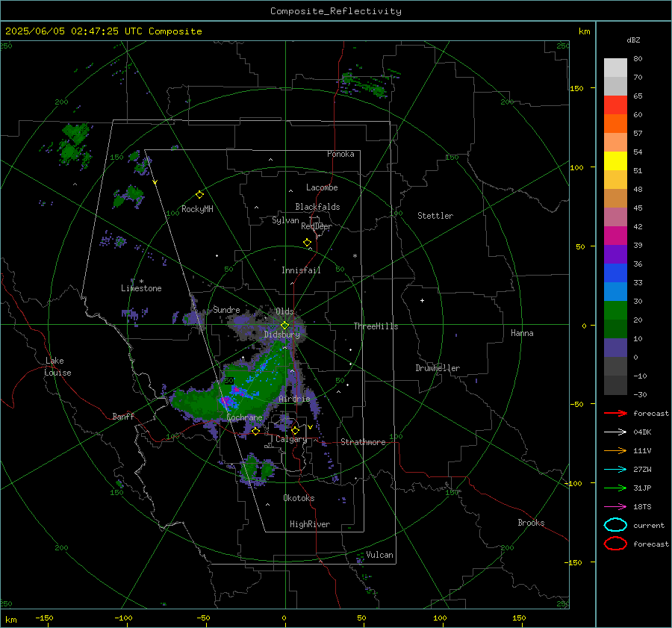The width and height of the screenshot is (672, 628).
Task: Pick the lightest gray swatch below the 80 label
Action: pos(615,67)
